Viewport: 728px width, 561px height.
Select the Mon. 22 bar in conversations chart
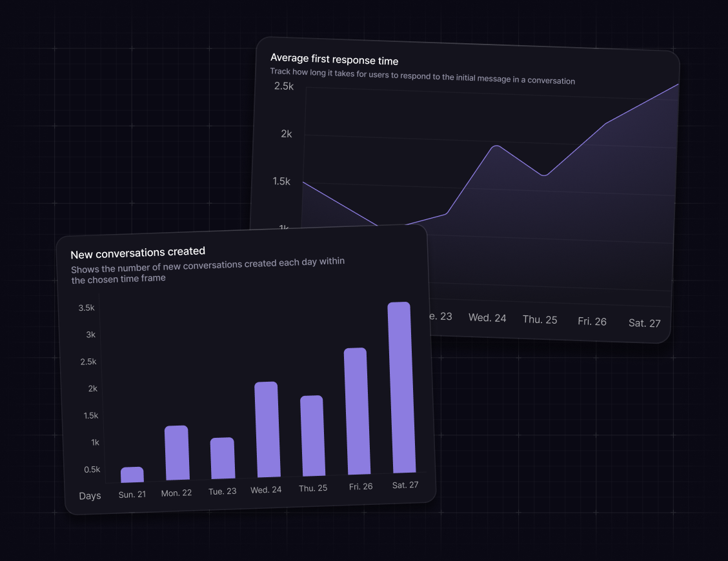(177, 453)
